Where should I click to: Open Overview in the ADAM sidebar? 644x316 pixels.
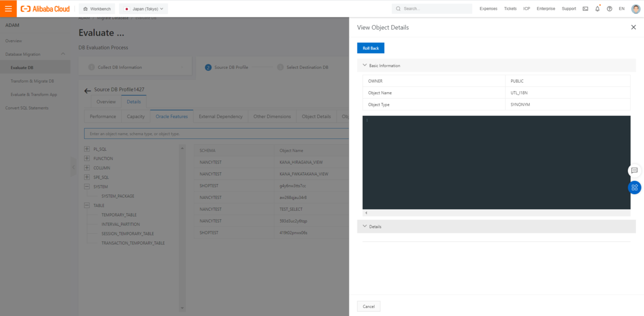pos(14,41)
